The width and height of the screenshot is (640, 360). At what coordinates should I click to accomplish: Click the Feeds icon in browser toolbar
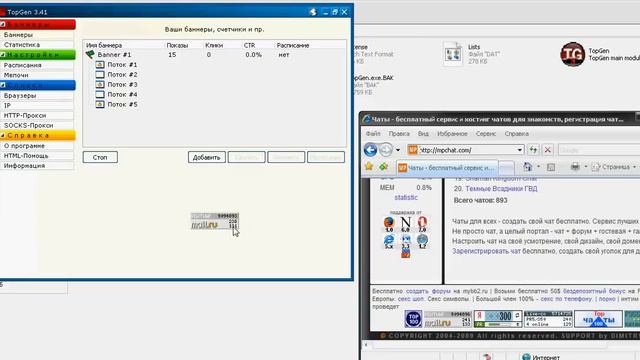click(551, 167)
